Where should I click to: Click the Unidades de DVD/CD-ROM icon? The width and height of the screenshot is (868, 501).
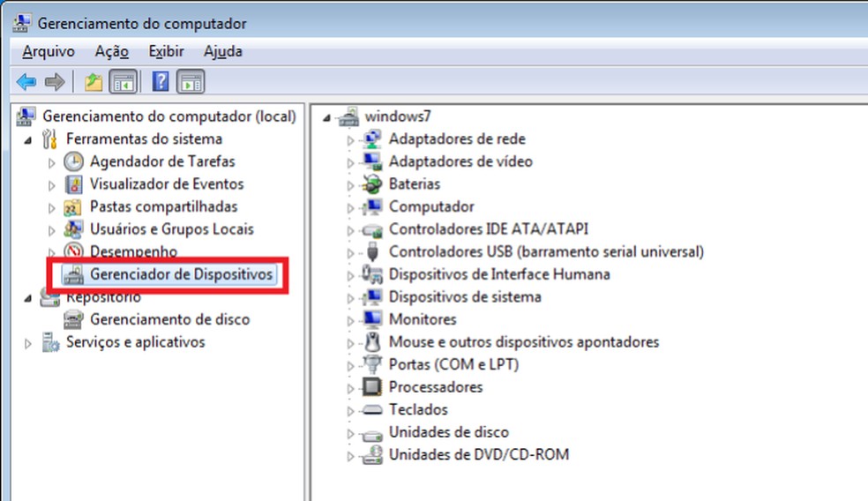tap(372, 455)
